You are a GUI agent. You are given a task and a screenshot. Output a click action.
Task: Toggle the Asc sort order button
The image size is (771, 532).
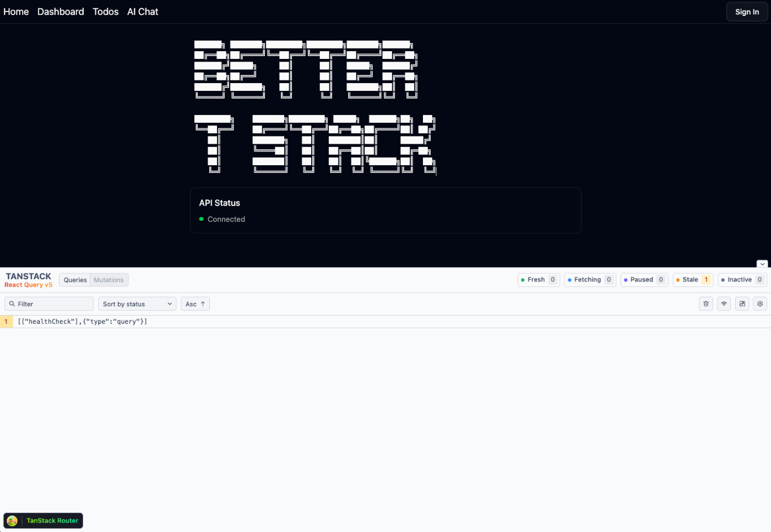point(195,304)
